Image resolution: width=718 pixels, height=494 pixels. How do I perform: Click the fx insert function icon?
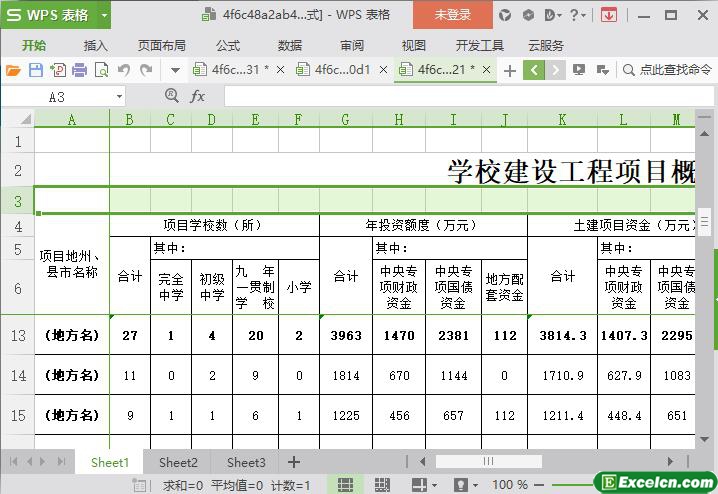198,96
